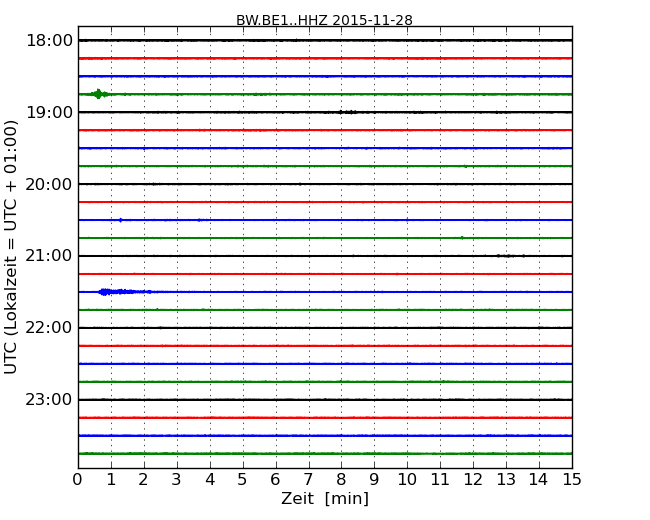Click the plot title BW.BE1..HHZ 2015-11-28

pos(324,20)
